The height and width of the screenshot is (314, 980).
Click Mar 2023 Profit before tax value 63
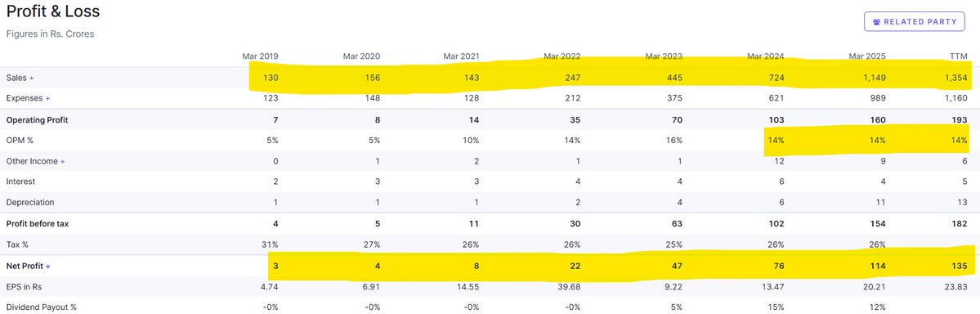678,224
